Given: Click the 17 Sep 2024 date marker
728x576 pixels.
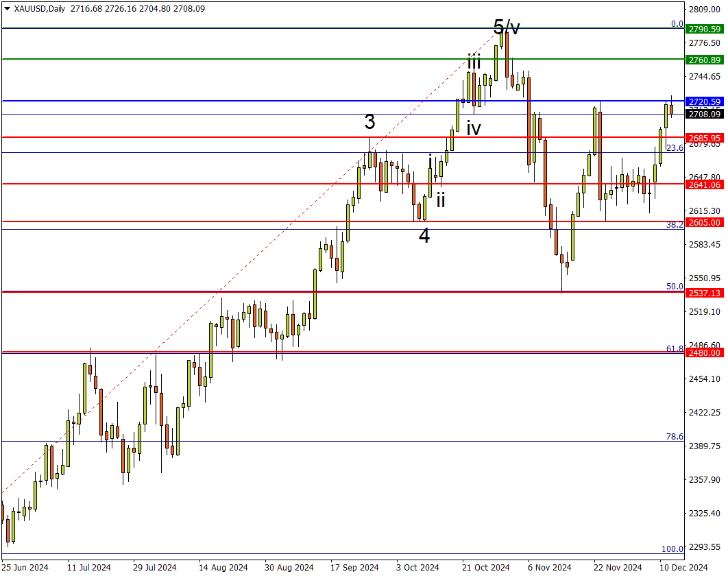Looking at the screenshot, I should point(354,567).
